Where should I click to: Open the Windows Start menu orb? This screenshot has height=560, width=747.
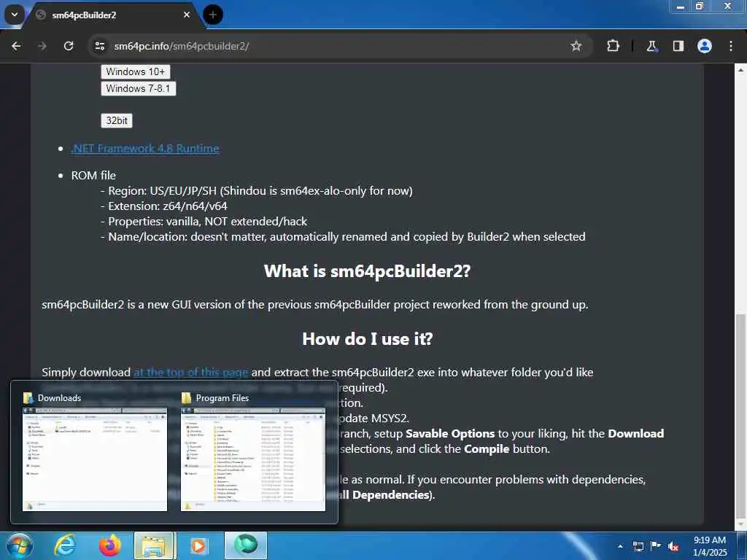pos(19,545)
